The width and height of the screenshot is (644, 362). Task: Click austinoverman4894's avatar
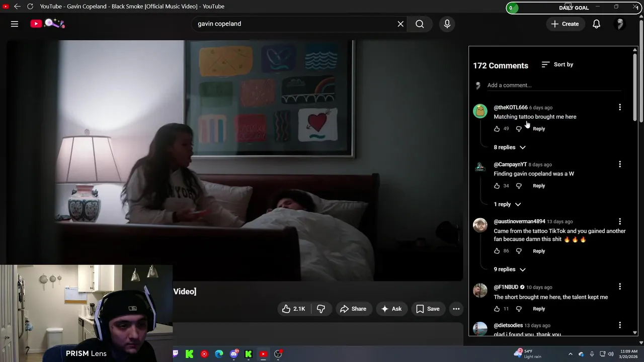tap(480, 225)
